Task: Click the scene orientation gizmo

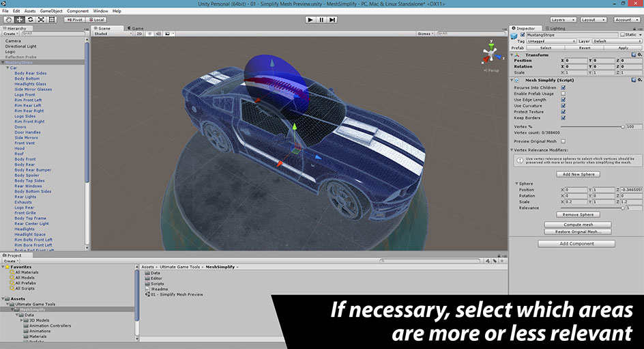Action: click(491, 53)
